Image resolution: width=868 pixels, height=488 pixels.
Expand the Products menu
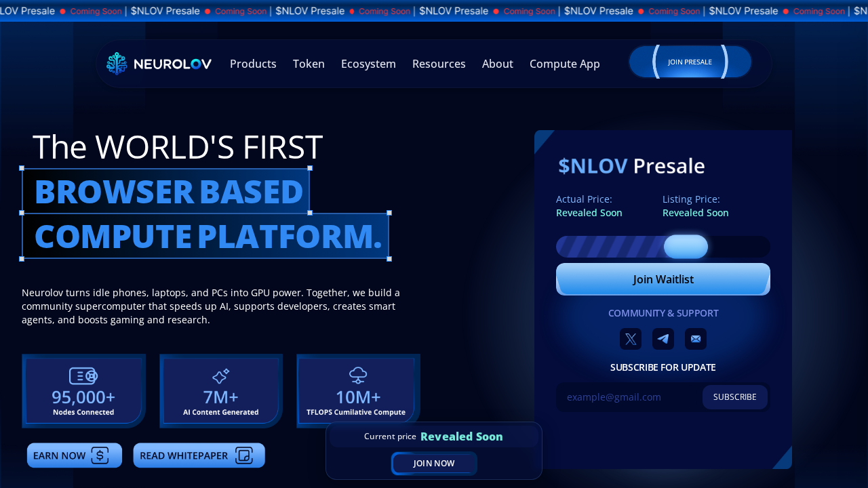click(253, 64)
